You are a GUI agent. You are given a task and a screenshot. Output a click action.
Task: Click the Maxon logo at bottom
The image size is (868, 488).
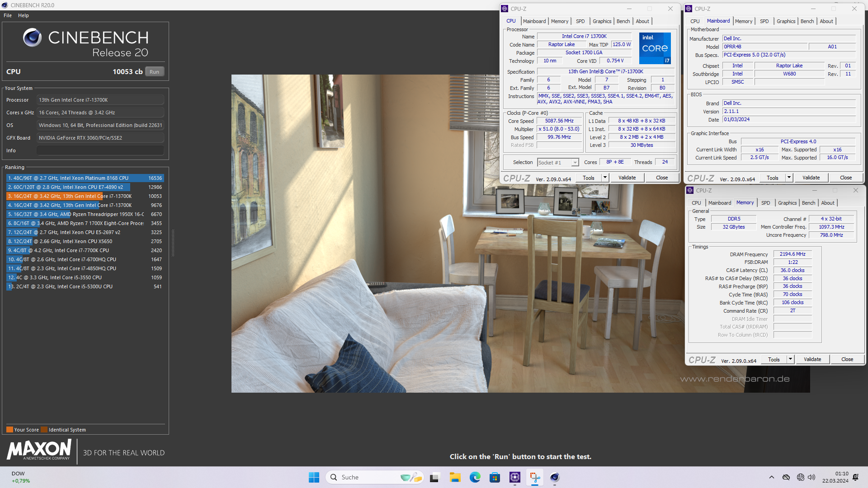click(x=39, y=450)
